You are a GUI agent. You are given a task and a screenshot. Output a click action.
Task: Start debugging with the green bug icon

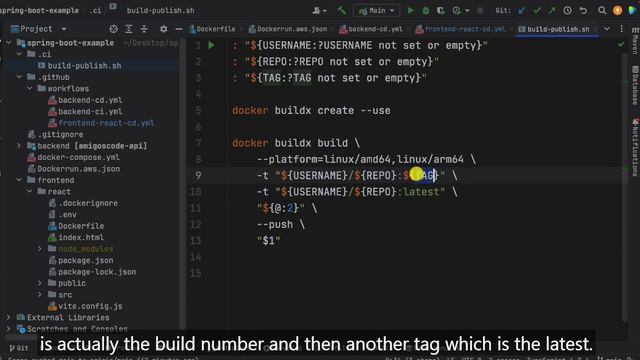click(426, 11)
